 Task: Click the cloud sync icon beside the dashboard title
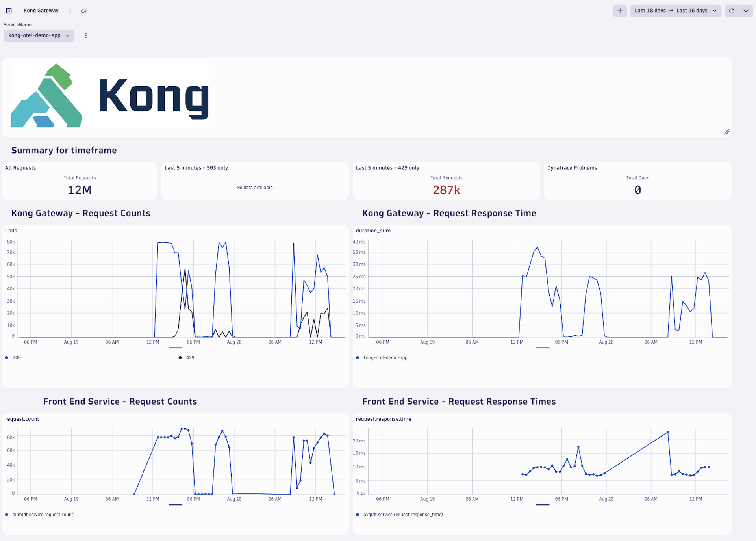point(84,11)
